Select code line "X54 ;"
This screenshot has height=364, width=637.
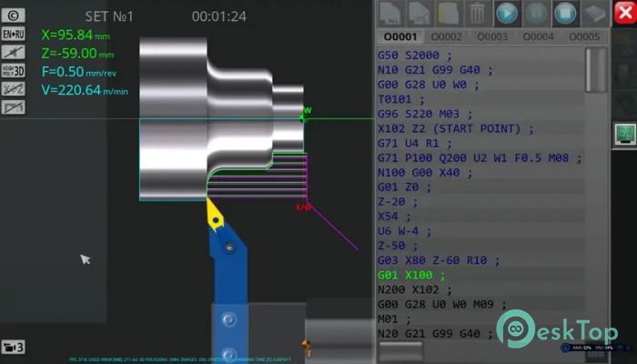pyautogui.click(x=394, y=217)
